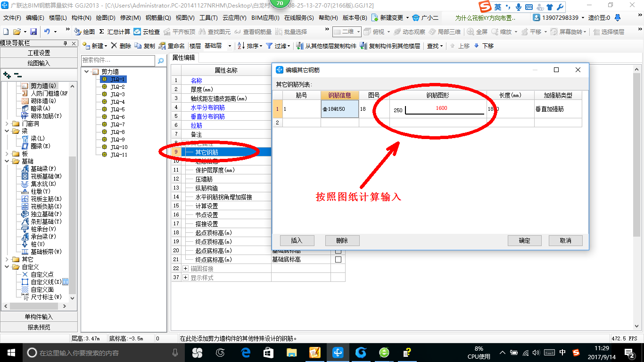Open the 单构件输入 navigator section
644x362 pixels.
tap(39, 317)
